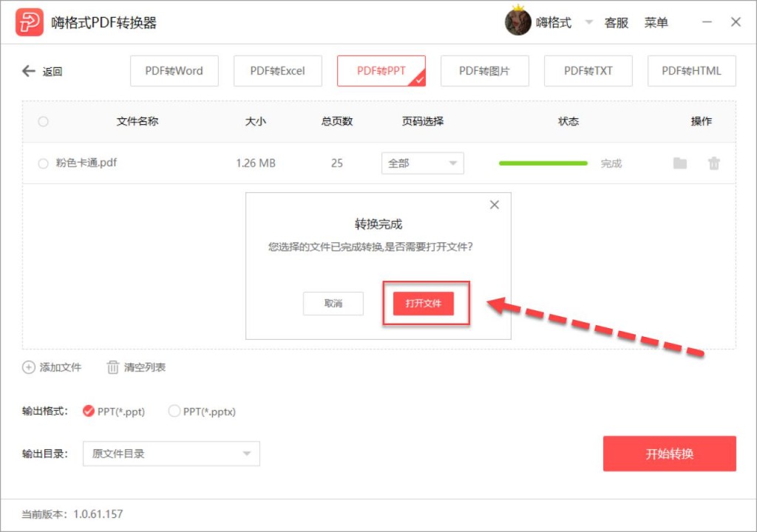Open output folder icon for 粉色卡通.pdf
The image size is (757, 532).
click(x=680, y=163)
